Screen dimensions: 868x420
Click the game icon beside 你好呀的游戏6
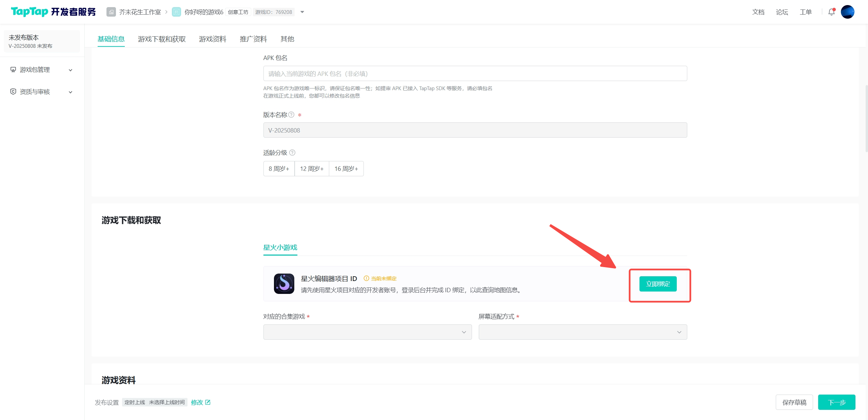click(x=176, y=12)
